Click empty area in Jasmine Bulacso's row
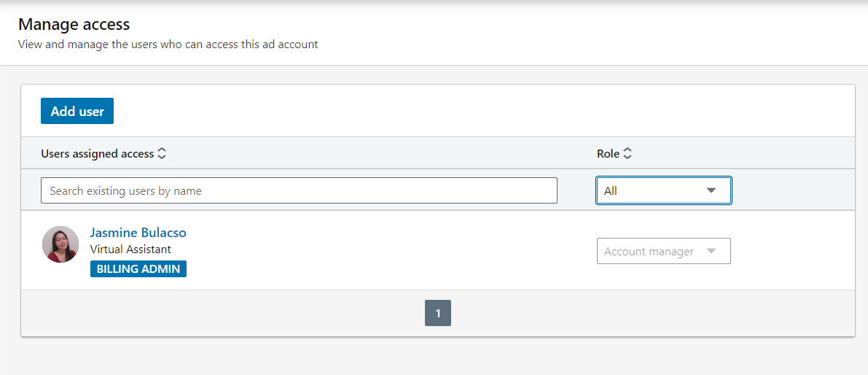Viewport: 868px width, 375px height. coord(388,250)
